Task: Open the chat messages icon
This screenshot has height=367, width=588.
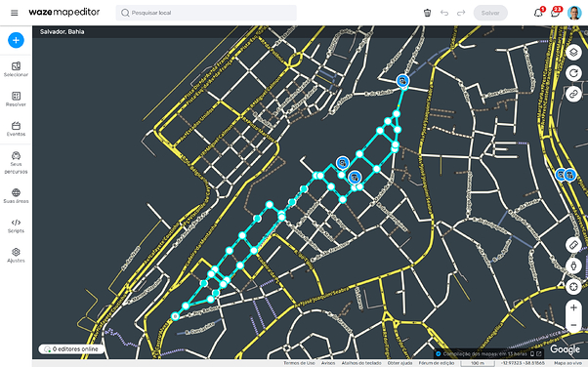Action: click(556, 13)
